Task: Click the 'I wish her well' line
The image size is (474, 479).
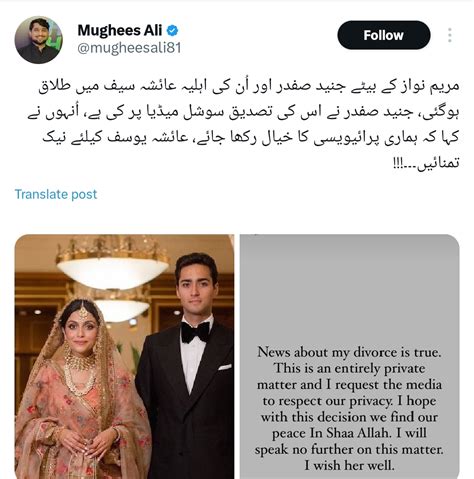Action: pyautogui.click(x=349, y=465)
